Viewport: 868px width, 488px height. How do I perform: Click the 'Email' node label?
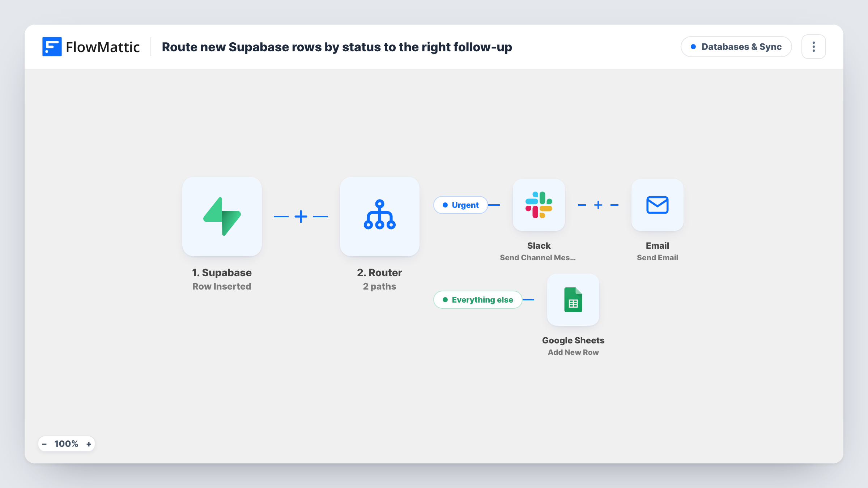(x=658, y=245)
